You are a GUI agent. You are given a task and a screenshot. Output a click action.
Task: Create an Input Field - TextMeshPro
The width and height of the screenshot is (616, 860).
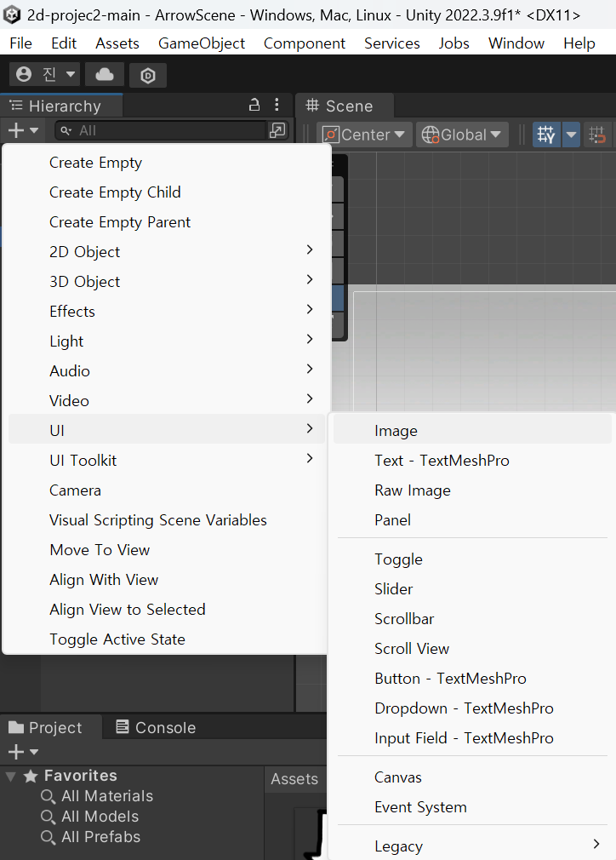(472, 738)
